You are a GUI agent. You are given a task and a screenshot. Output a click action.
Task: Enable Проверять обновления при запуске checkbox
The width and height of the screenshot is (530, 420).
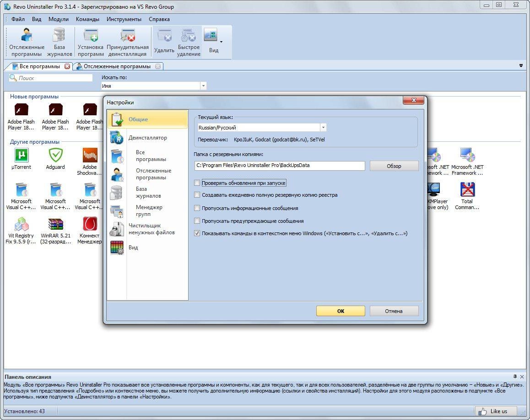[x=197, y=183]
